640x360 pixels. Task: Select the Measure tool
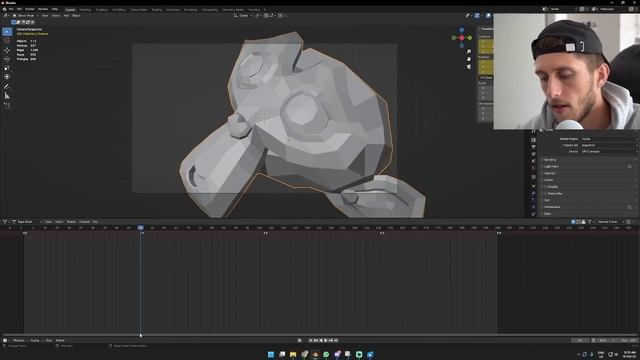coord(7,96)
